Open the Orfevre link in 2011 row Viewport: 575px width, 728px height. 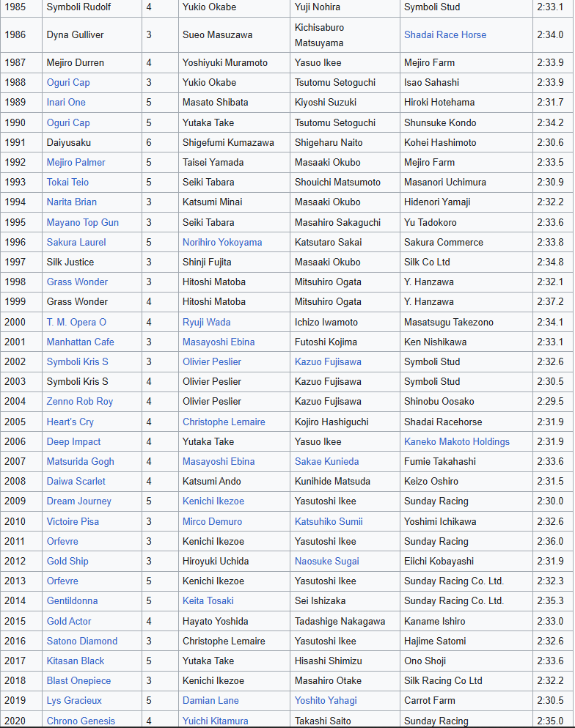[62, 541]
